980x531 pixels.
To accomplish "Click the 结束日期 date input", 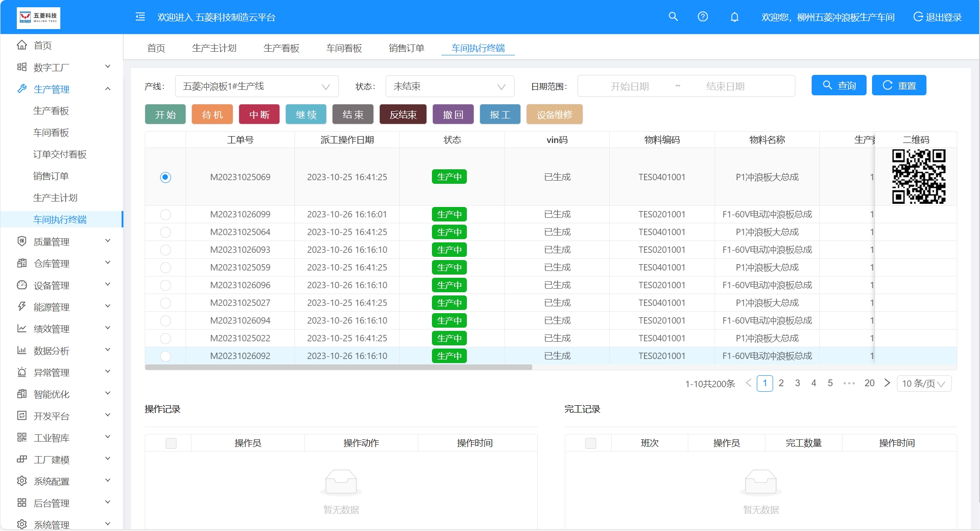I will (725, 86).
